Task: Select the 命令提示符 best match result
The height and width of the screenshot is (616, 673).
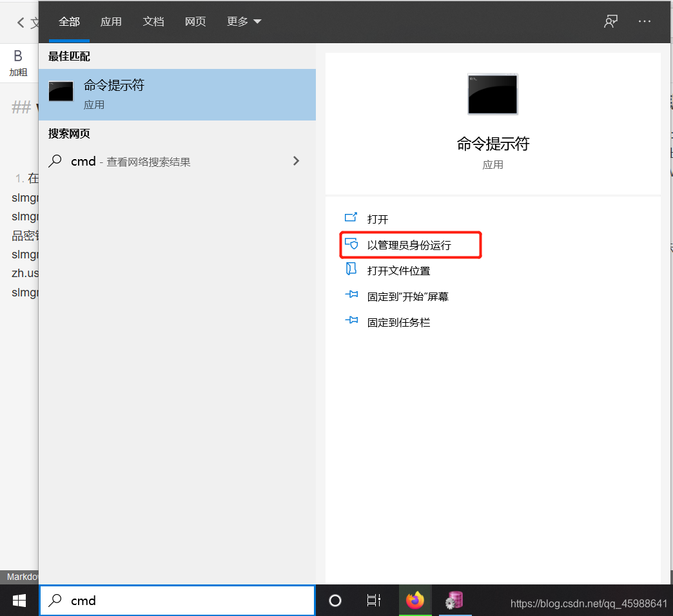Action: coord(177,95)
